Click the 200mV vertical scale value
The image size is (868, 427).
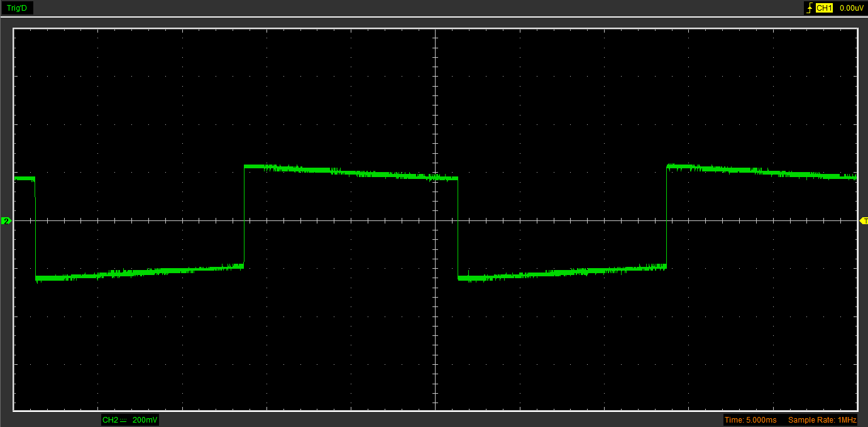point(145,419)
